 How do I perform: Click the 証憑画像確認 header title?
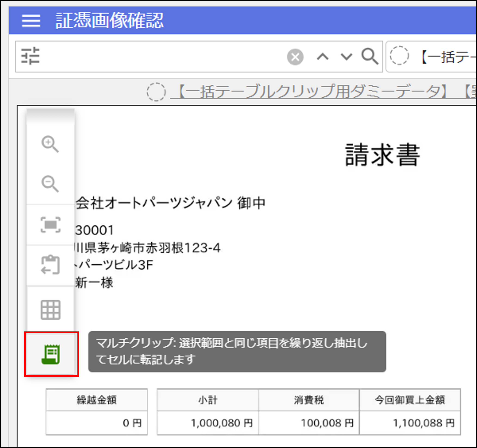click(109, 21)
